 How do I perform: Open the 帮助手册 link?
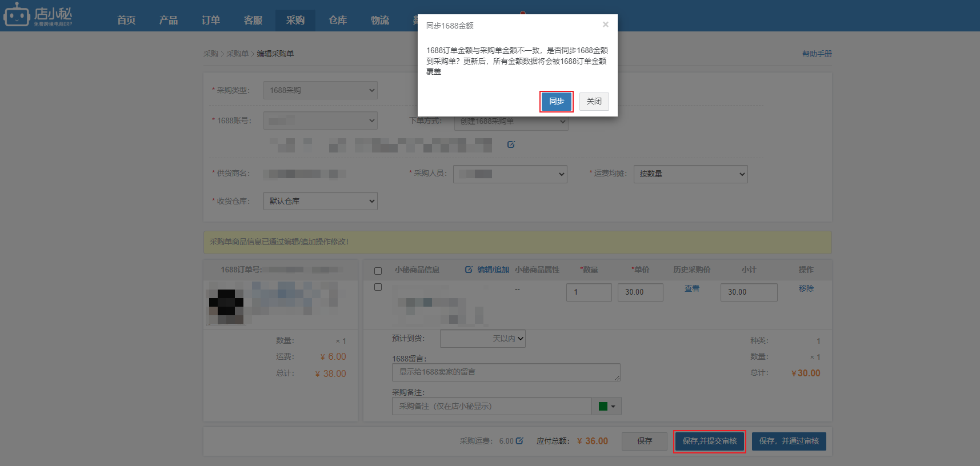pyautogui.click(x=817, y=54)
